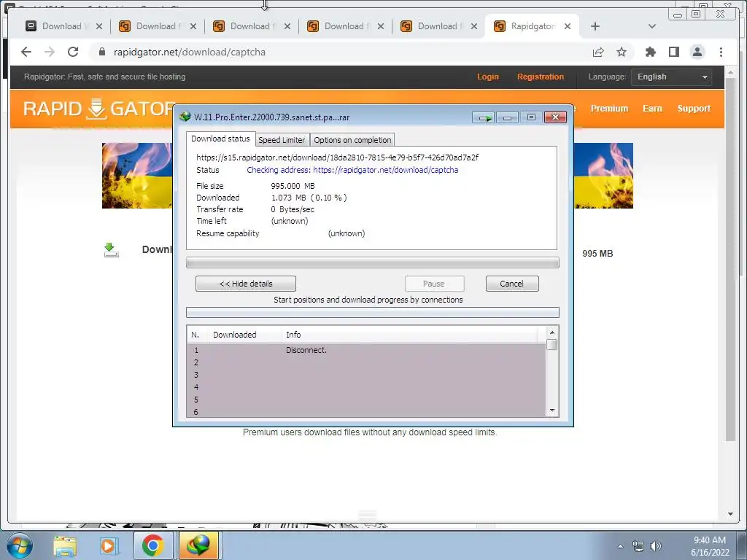The image size is (747, 560).
Task: Open Chrome three-dot menu
Action: coord(721,52)
